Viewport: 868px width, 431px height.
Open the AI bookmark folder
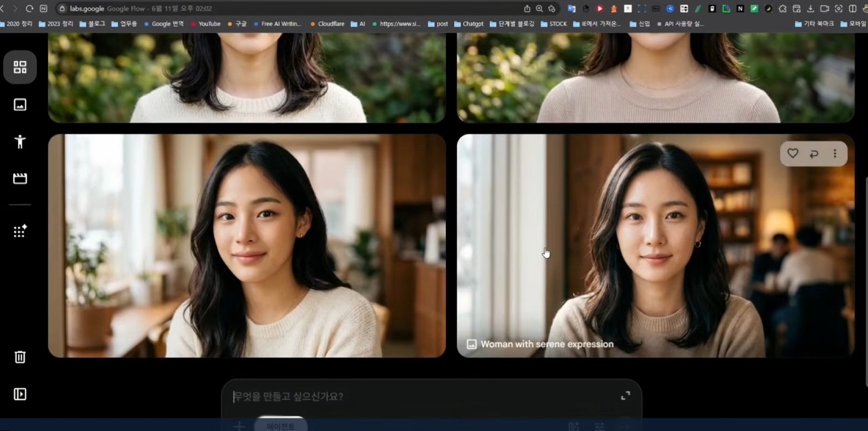pos(358,24)
